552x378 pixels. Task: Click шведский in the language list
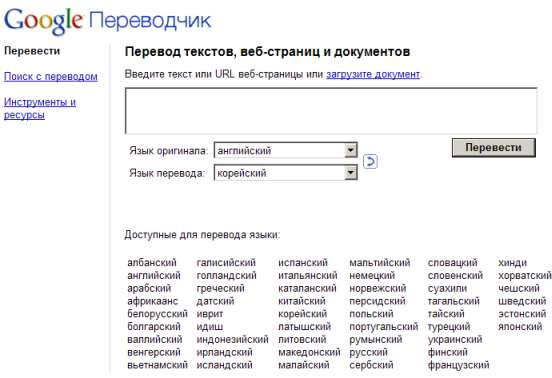522,301
